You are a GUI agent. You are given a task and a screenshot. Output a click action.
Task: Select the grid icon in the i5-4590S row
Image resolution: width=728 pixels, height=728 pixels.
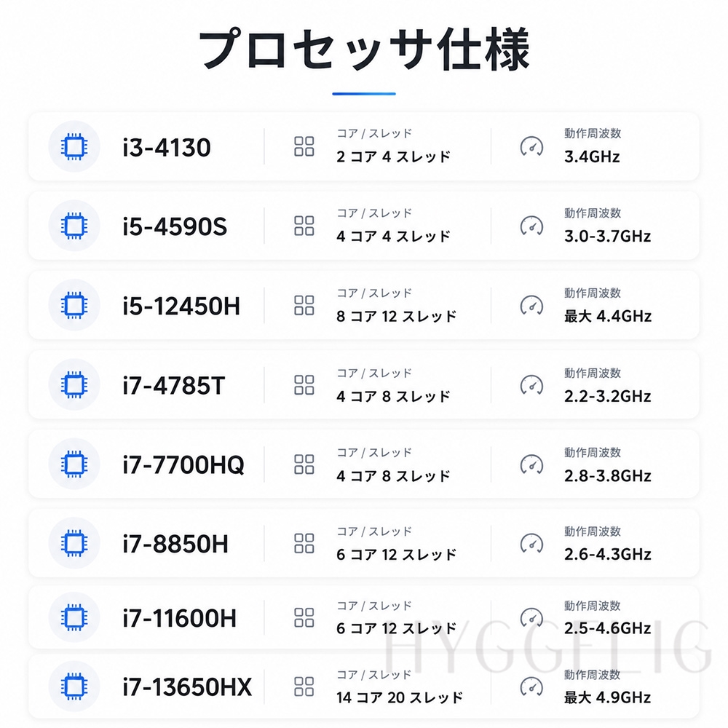[304, 226]
